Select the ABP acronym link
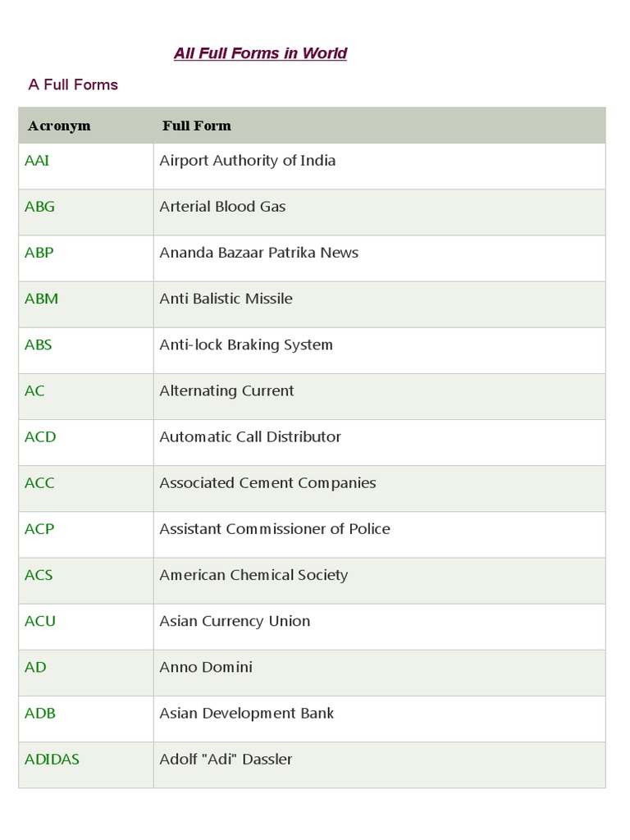 tap(39, 253)
